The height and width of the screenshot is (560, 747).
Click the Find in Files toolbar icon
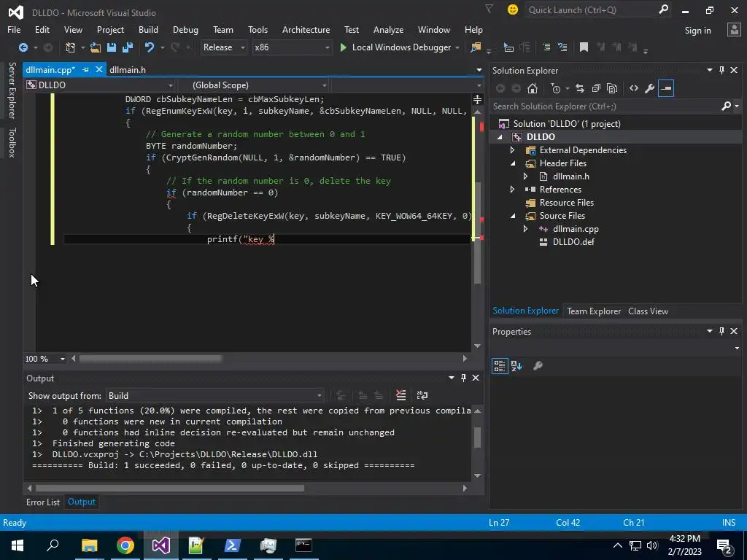[x=476, y=47]
